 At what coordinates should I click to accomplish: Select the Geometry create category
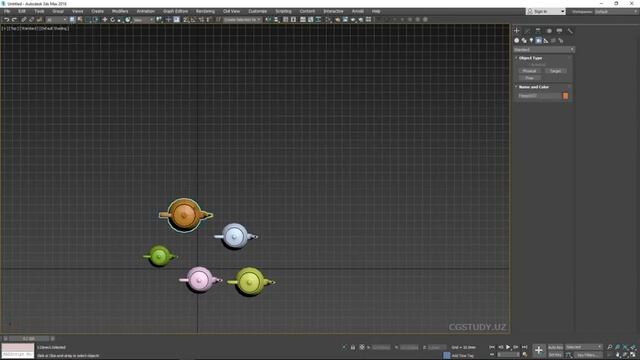point(517,40)
